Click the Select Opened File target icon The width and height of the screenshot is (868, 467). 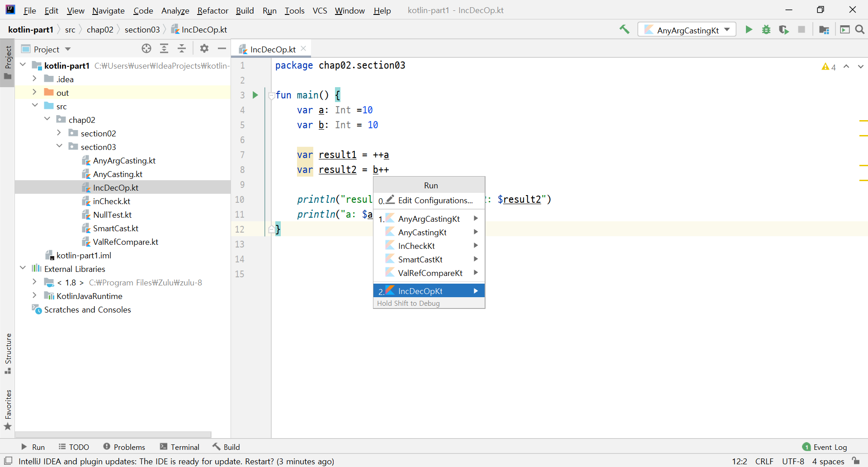coord(146,49)
